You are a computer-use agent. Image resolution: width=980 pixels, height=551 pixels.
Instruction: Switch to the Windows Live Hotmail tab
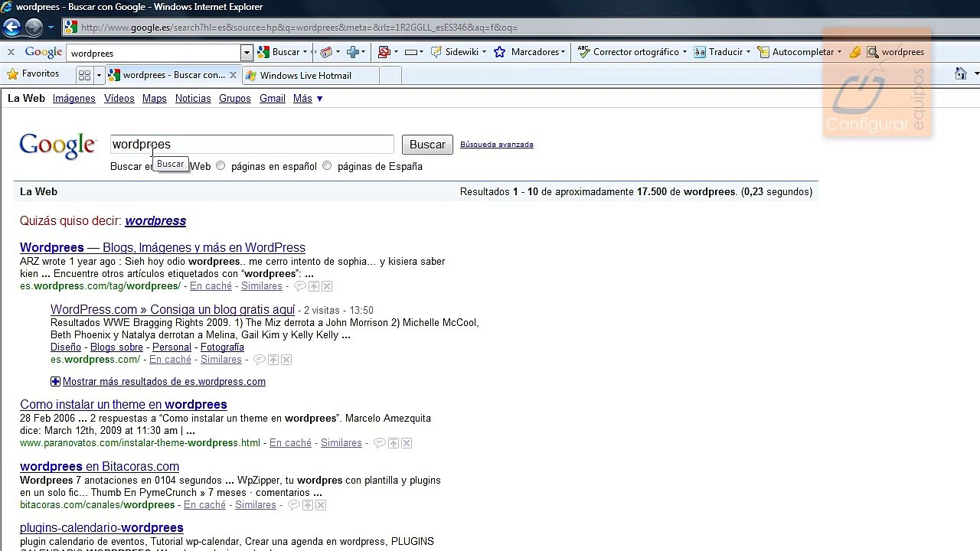(x=310, y=75)
